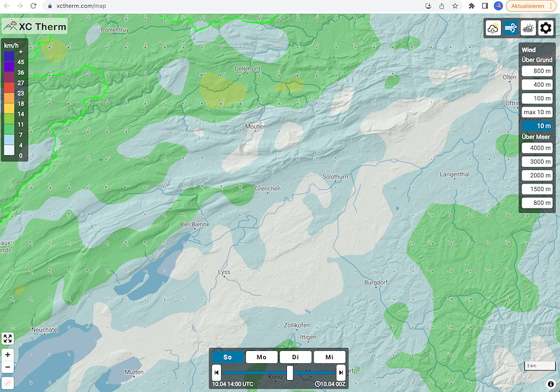Click the time slider handle
The height and width of the screenshot is (392, 560).
pyautogui.click(x=290, y=372)
